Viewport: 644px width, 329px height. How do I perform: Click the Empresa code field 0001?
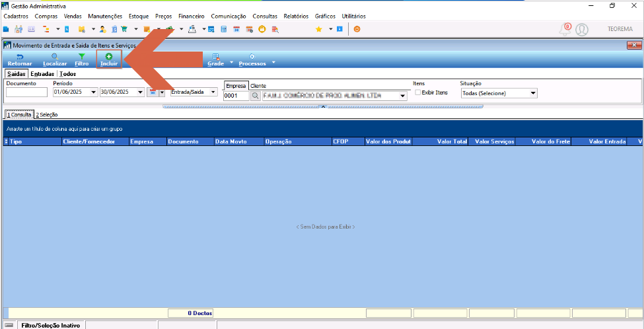pyautogui.click(x=236, y=96)
